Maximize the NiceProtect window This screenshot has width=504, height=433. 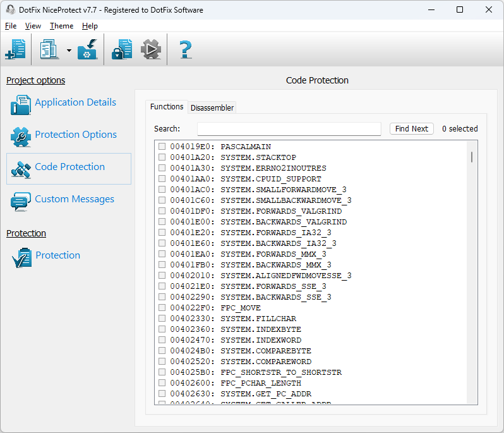(460, 9)
